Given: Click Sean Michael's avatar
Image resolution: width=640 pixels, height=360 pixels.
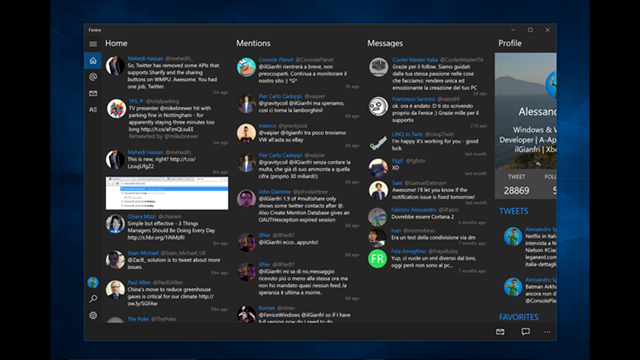Looking at the screenshot, I should pos(115,260).
